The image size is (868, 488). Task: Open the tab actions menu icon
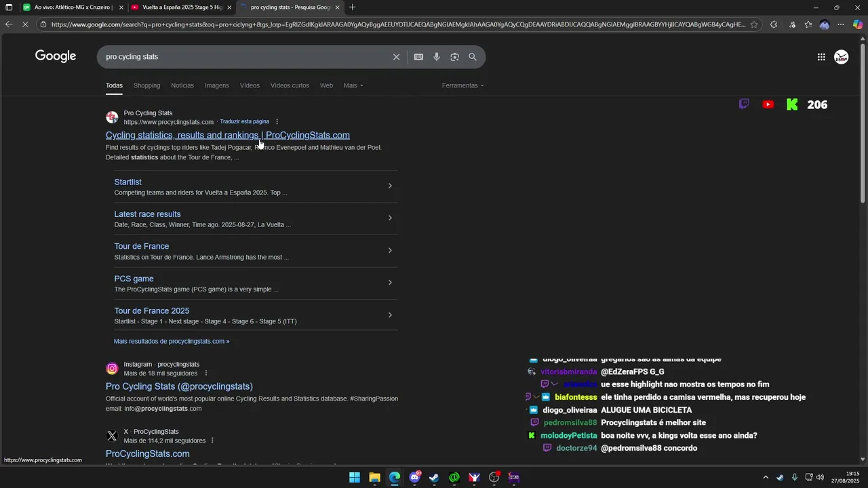point(9,7)
